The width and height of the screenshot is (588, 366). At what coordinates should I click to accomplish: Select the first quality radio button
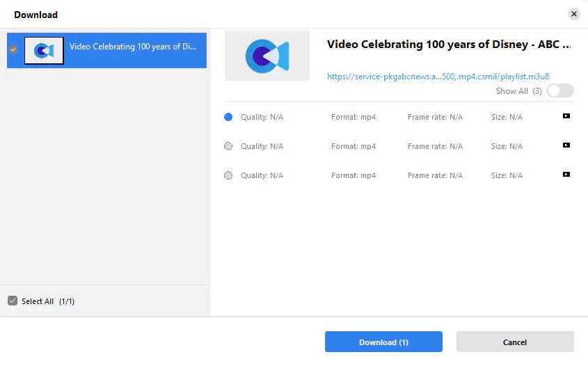click(228, 117)
